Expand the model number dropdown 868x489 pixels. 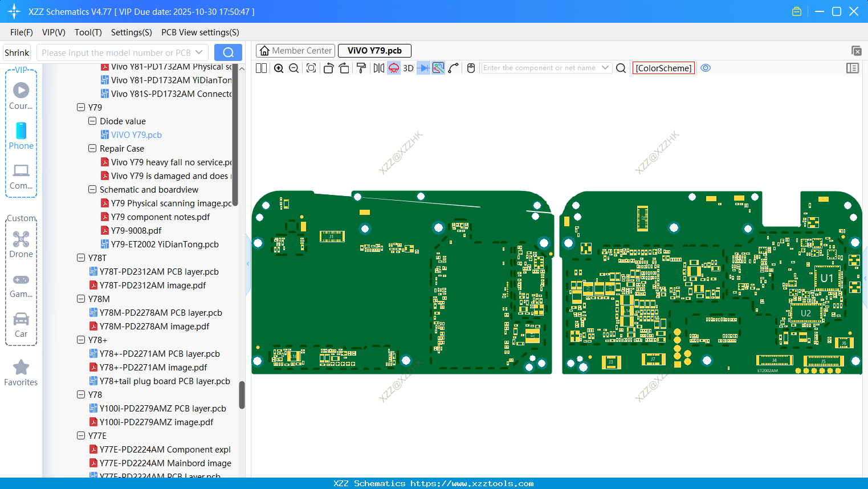click(199, 52)
